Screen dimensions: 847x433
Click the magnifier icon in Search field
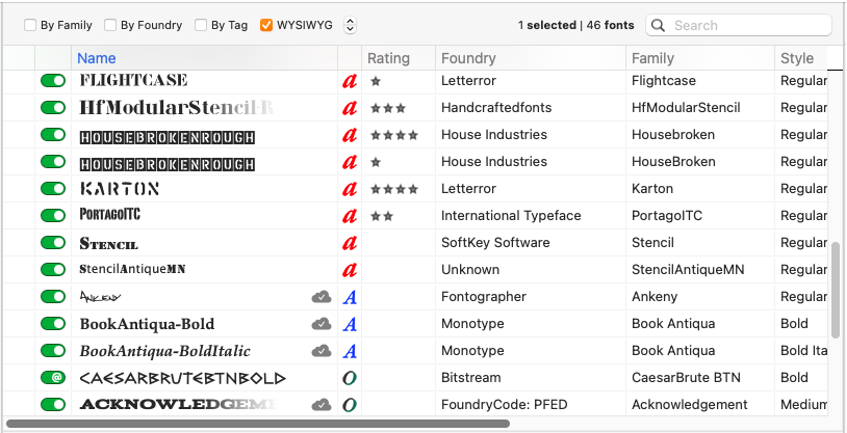pyautogui.click(x=658, y=25)
